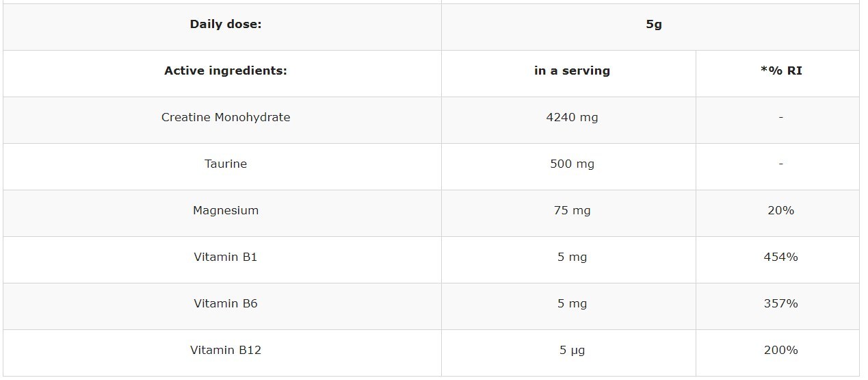This screenshot has height=380, width=868.
Task: Click the 357% RI value
Action: [780, 303]
